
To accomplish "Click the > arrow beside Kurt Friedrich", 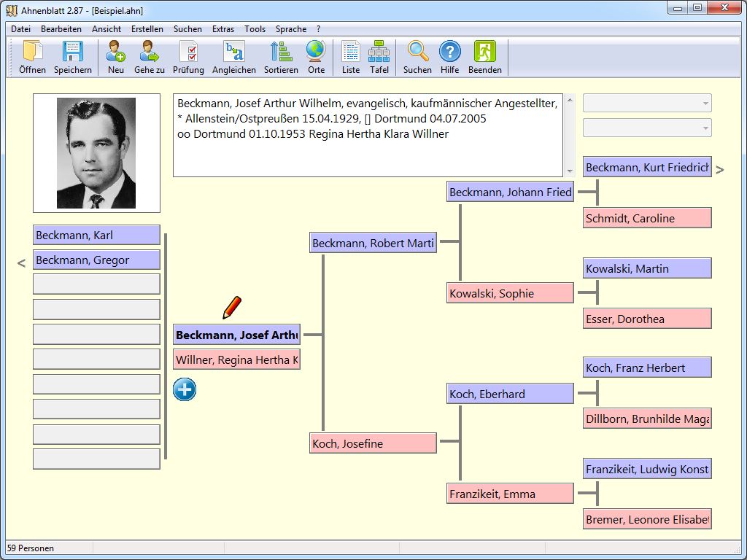I will click(720, 169).
